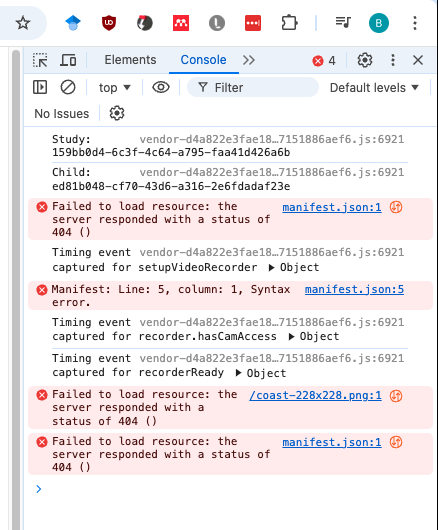
Task: Open the last manifest.json:1 link
Action: pos(332,442)
